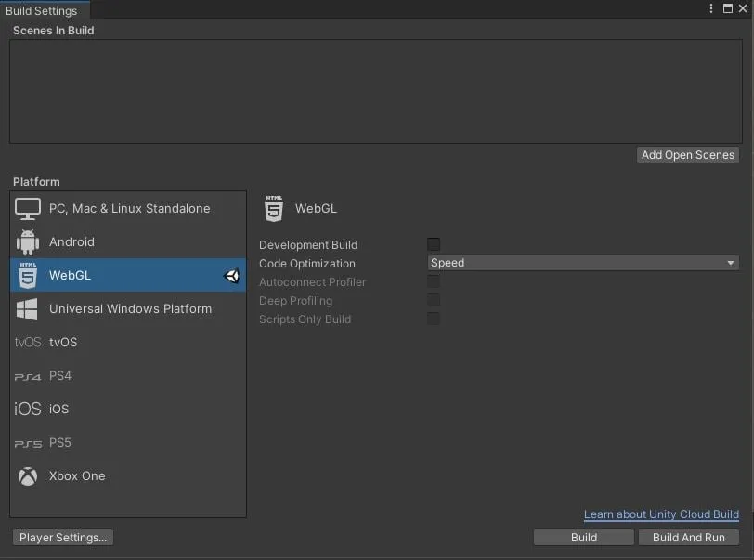Open Learn about Unity Cloud Build link
754x560 pixels.
click(x=661, y=514)
